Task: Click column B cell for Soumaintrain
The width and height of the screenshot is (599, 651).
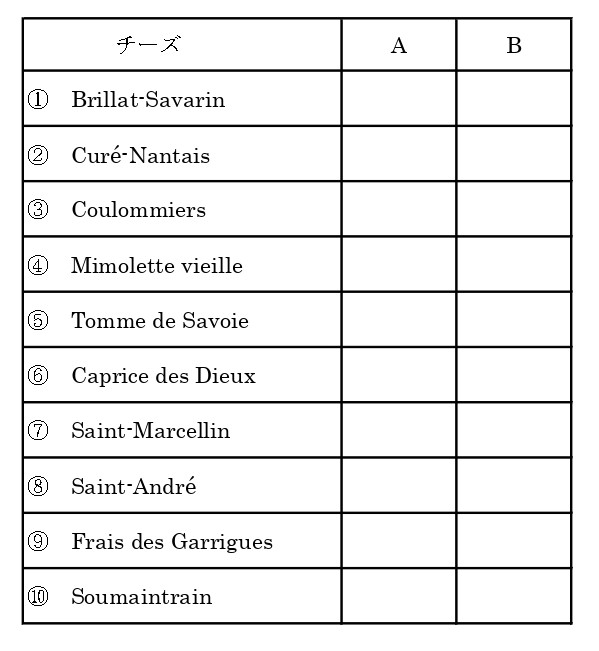Action: (x=514, y=596)
